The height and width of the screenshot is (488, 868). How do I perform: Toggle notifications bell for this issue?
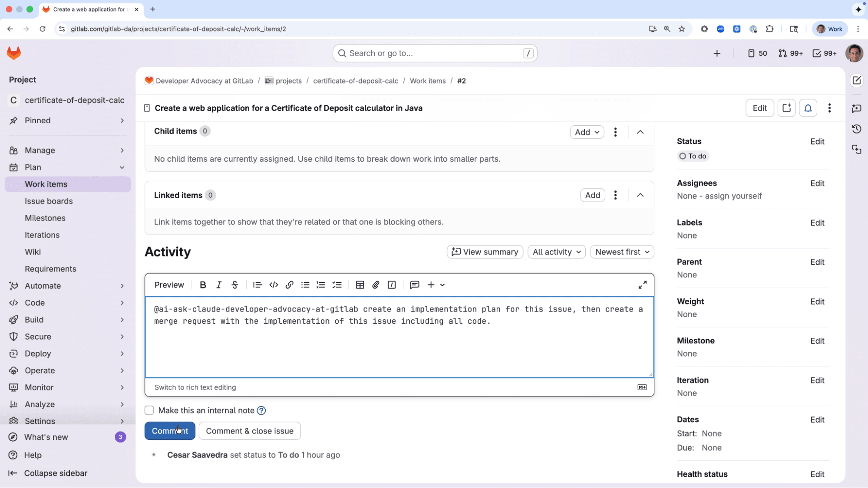[x=808, y=108]
